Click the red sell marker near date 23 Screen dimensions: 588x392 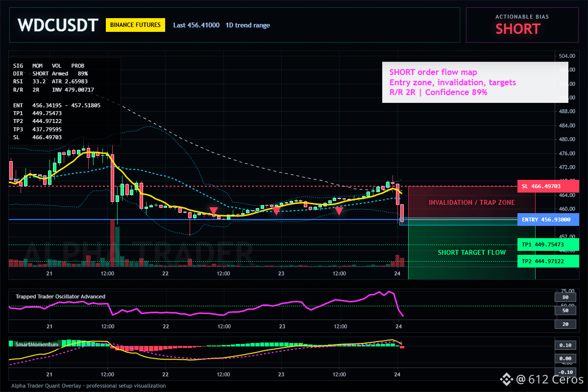276,211
